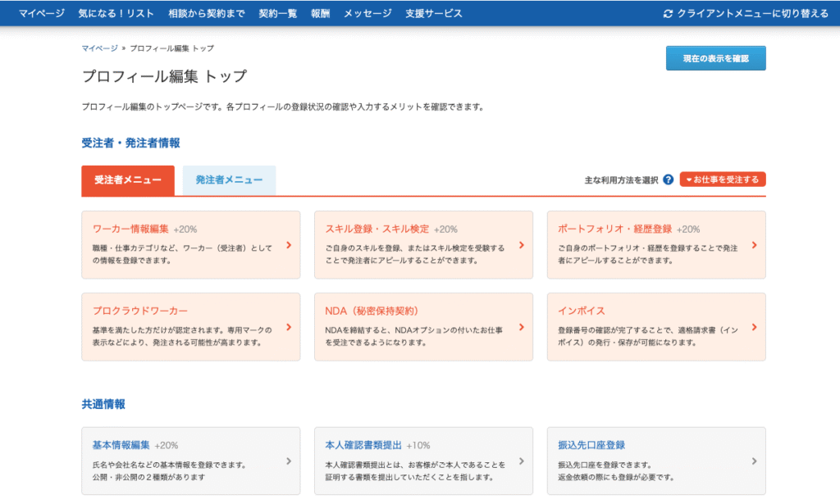
Task: Open 支援サービス menu item
Action: (434, 13)
